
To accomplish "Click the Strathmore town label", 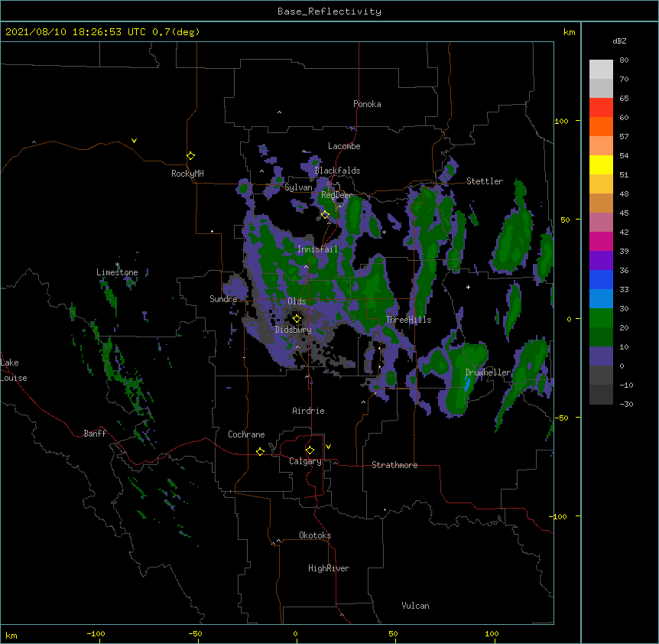I will click(394, 465).
